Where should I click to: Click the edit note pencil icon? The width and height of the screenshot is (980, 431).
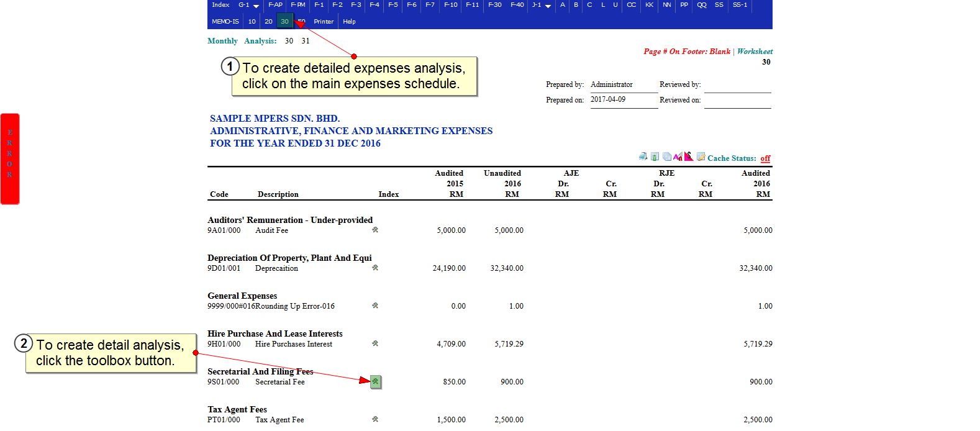[701, 157]
